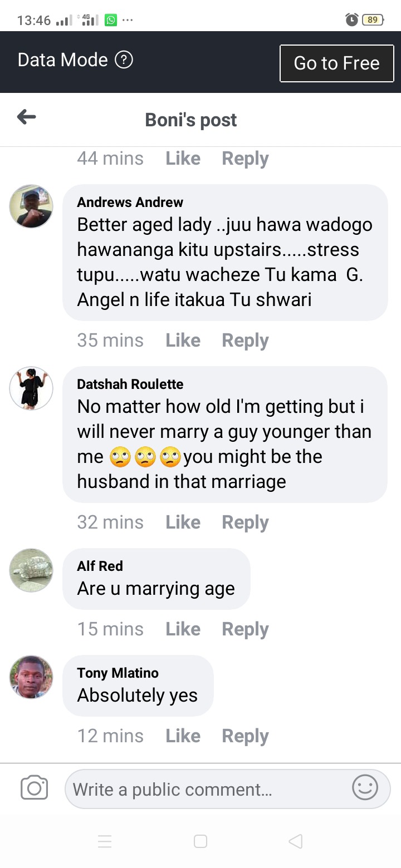The width and height of the screenshot is (401, 868).
Task: Open the Android recent apps menu icon
Action: tap(105, 841)
